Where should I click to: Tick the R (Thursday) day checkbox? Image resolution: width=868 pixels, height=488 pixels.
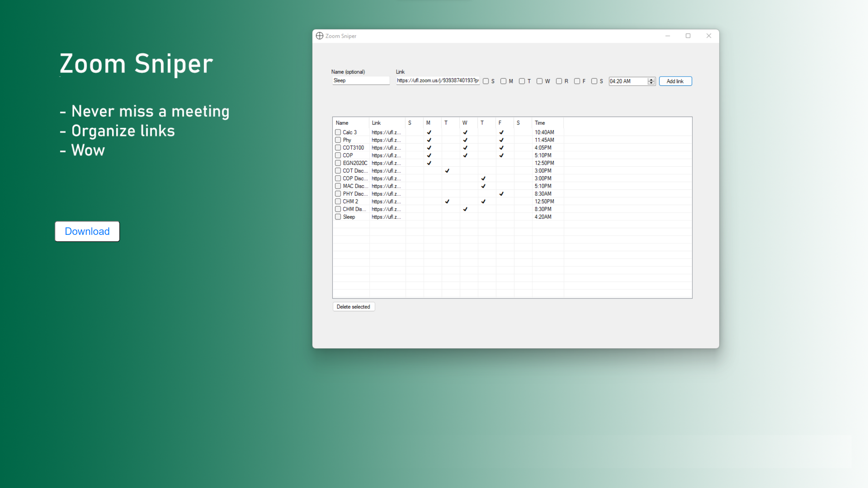(x=559, y=81)
